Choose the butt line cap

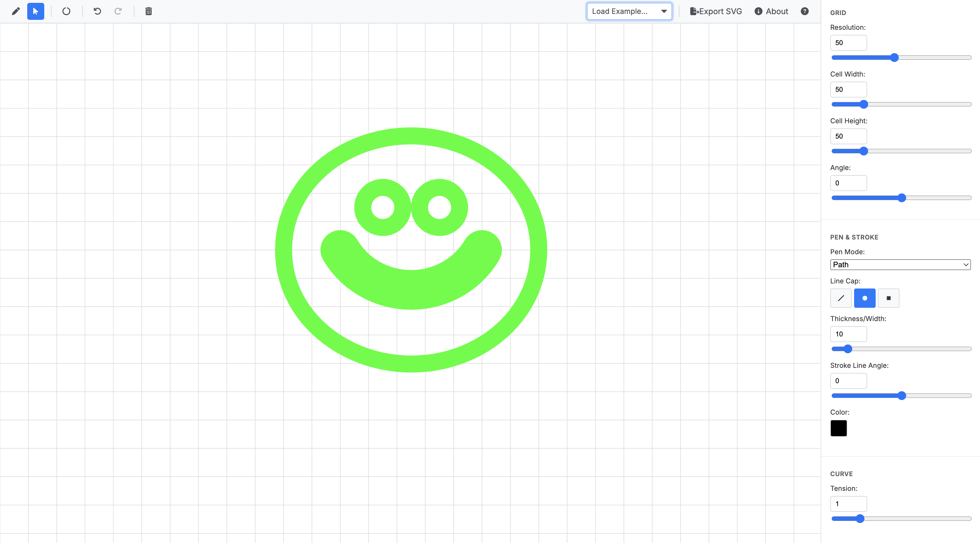[841, 298]
